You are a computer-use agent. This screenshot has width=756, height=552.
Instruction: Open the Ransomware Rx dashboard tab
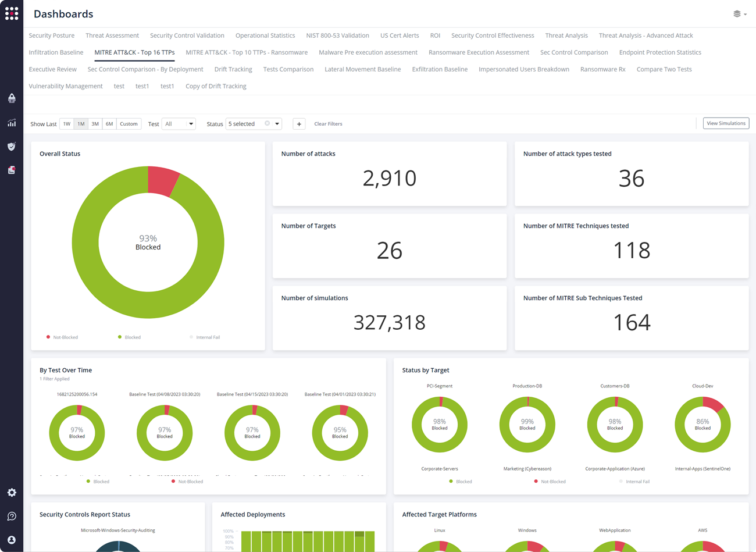pyautogui.click(x=602, y=69)
